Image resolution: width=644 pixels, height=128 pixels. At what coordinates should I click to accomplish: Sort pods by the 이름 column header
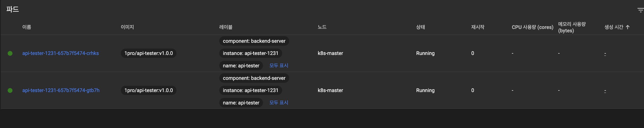point(27,27)
